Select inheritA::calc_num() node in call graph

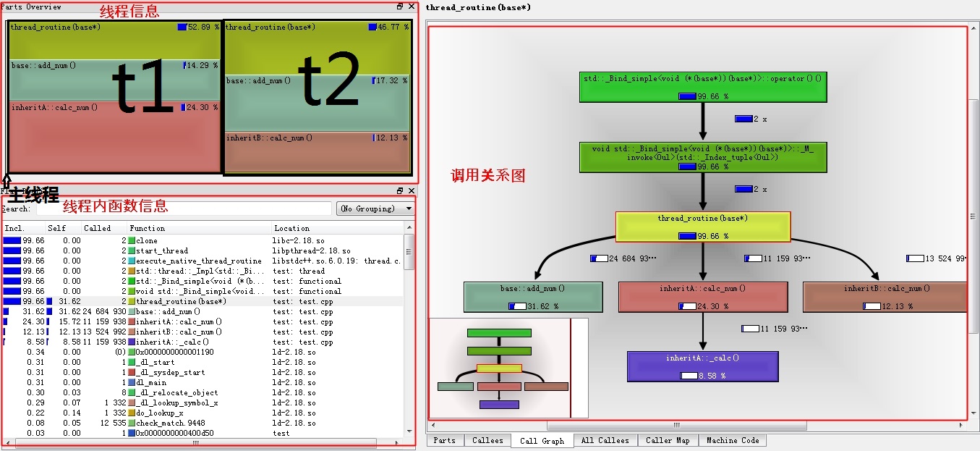coord(703,297)
